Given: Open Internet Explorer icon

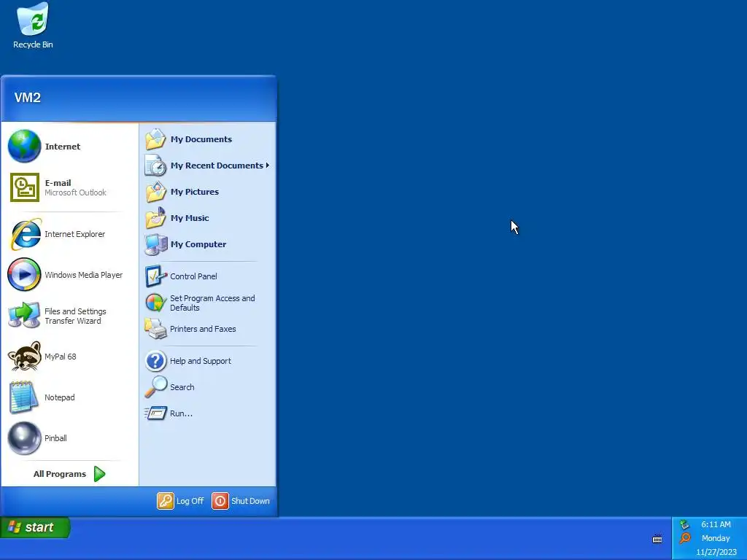Looking at the screenshot, I should [26, 234].
